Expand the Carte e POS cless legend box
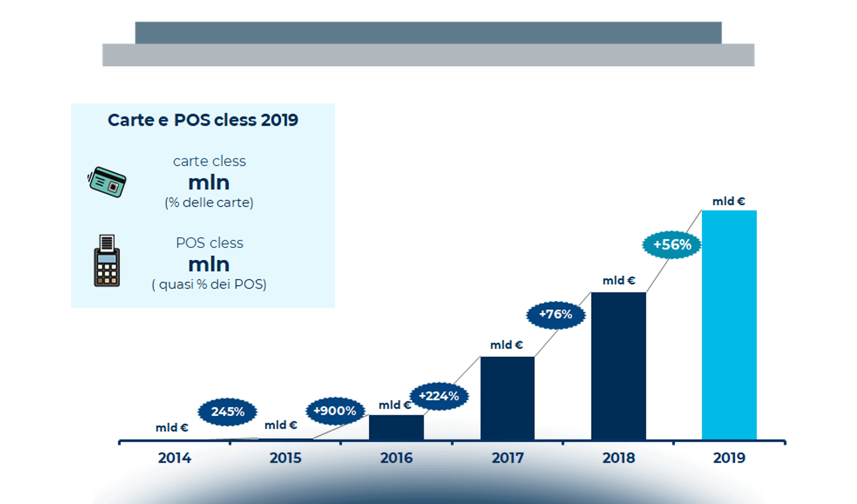857x504 pixels. tap(203, 206)
